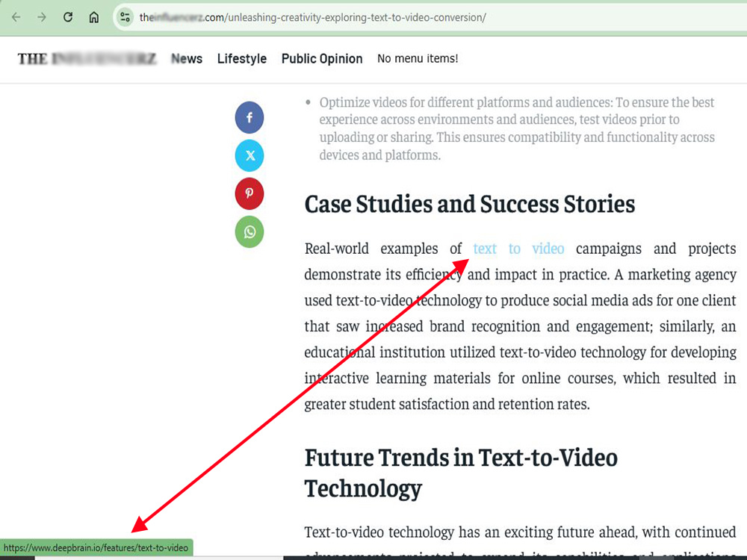Click 'Text-to-video technology has an exciting future' sentence
747x560 pixels.
[x=520, y=532]
